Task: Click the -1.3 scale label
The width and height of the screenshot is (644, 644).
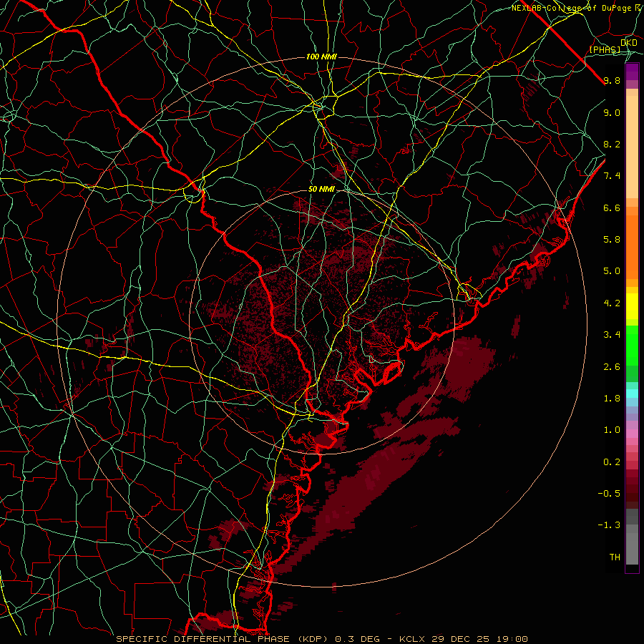Action: [609, 525]
